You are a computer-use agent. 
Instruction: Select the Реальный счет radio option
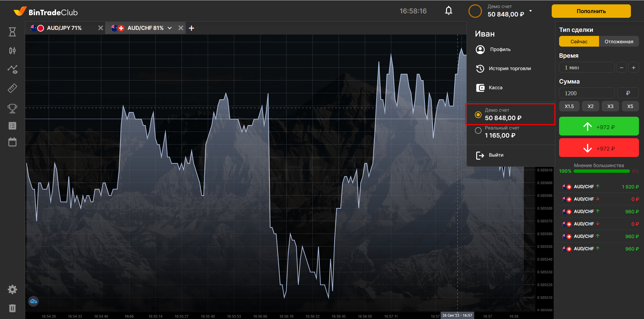pyautogui.click(x=478, y=131)
